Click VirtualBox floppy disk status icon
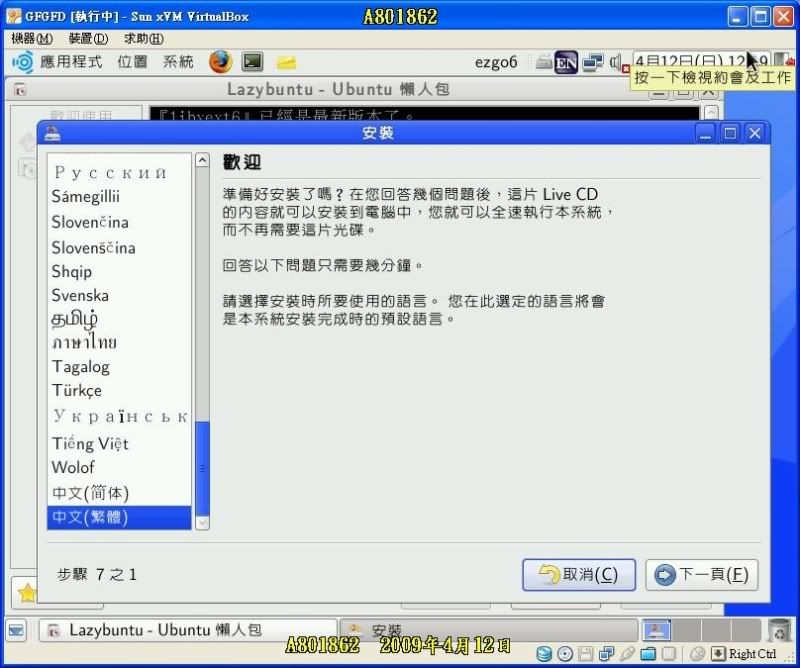800x668 pixels. [585, 654]
